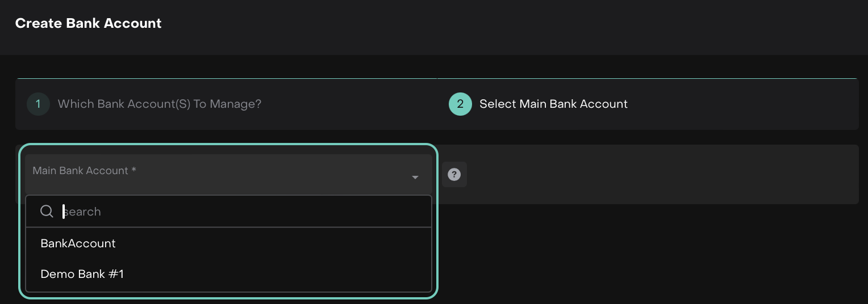Click the Main Bank Account field label
The width and height of the screenshot is (868, 304).
coord(81,171)
